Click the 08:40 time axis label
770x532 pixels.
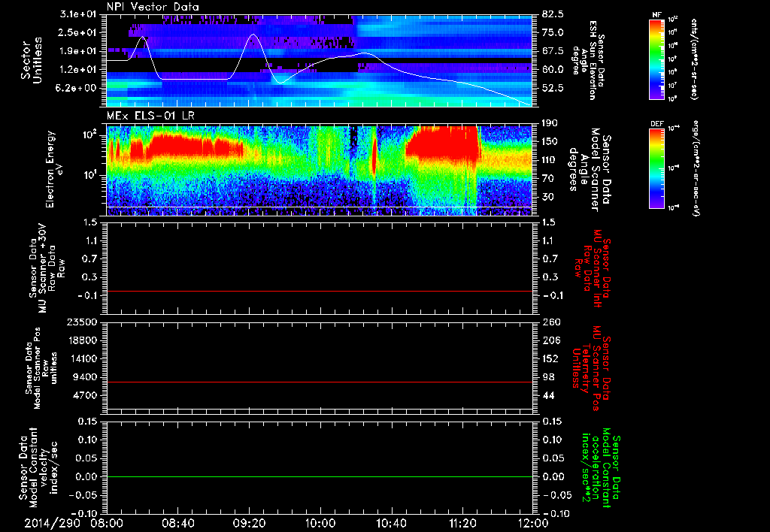click(x=178, y=524)
